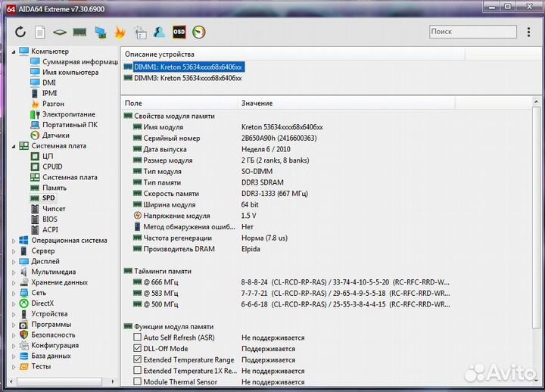The height and width of the screenshot is (392, 545).
Task: Click the CPU chip toolbar icon
Action: (x=60, y=32)
